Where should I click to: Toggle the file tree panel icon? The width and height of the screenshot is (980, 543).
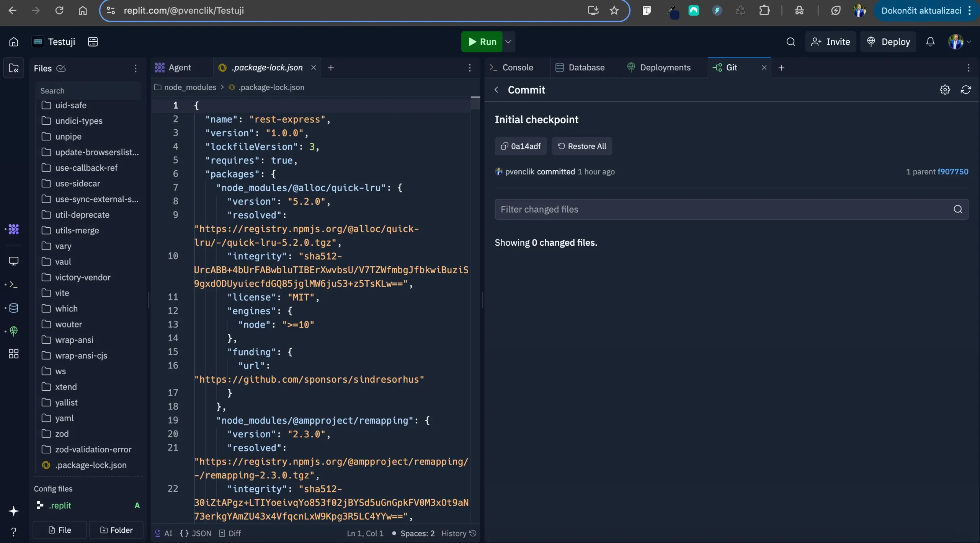[x=14, y=68]
